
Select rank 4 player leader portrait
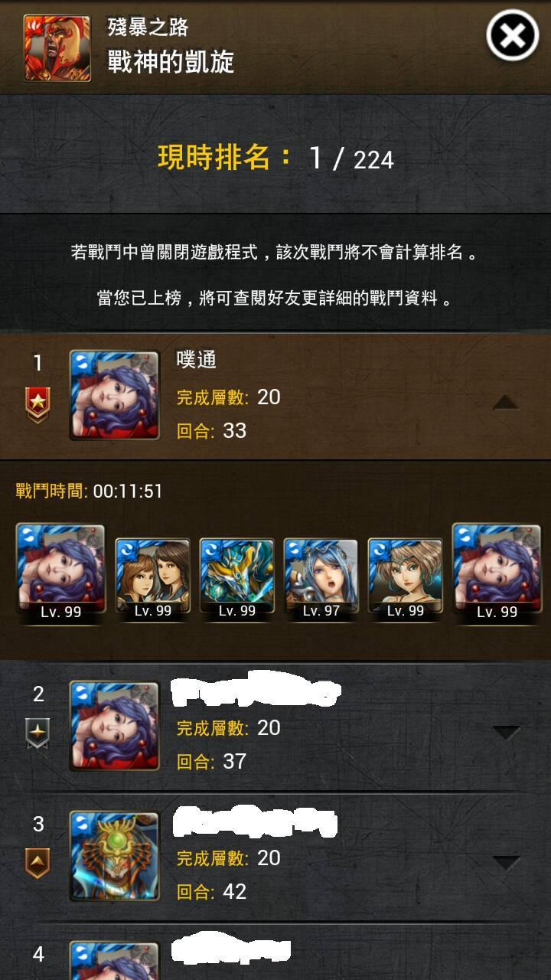pos(114,961)
